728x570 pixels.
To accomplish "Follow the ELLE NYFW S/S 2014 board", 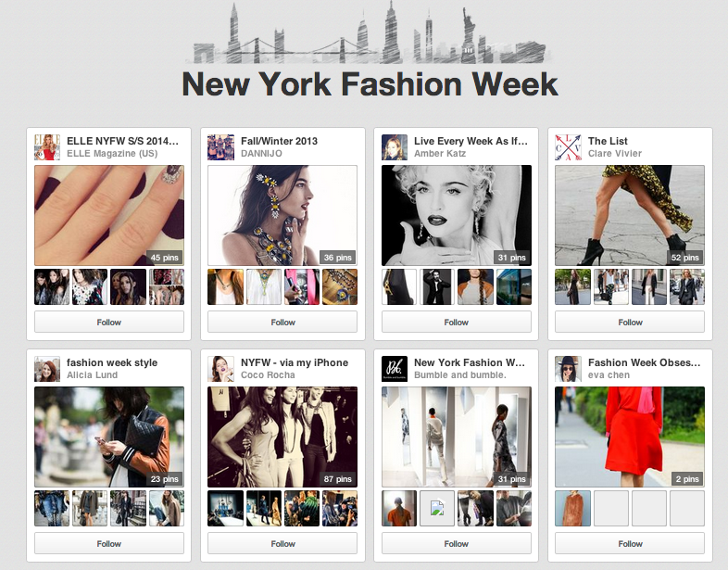I will pos(109,322).
